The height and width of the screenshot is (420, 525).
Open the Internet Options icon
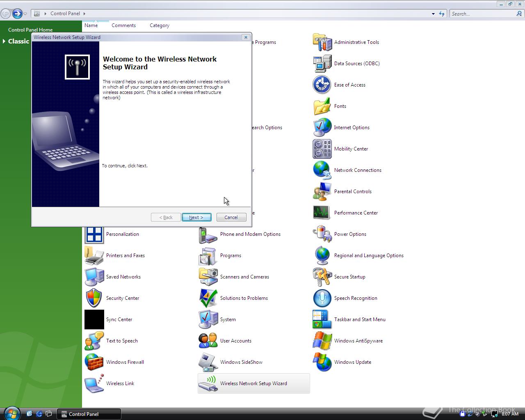click(322, 128)
